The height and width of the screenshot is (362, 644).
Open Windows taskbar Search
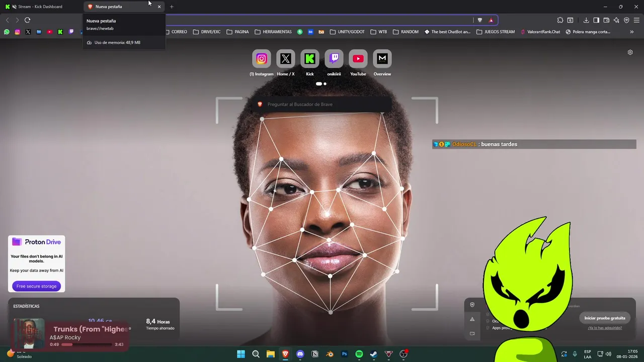click(x=256, y=354)
